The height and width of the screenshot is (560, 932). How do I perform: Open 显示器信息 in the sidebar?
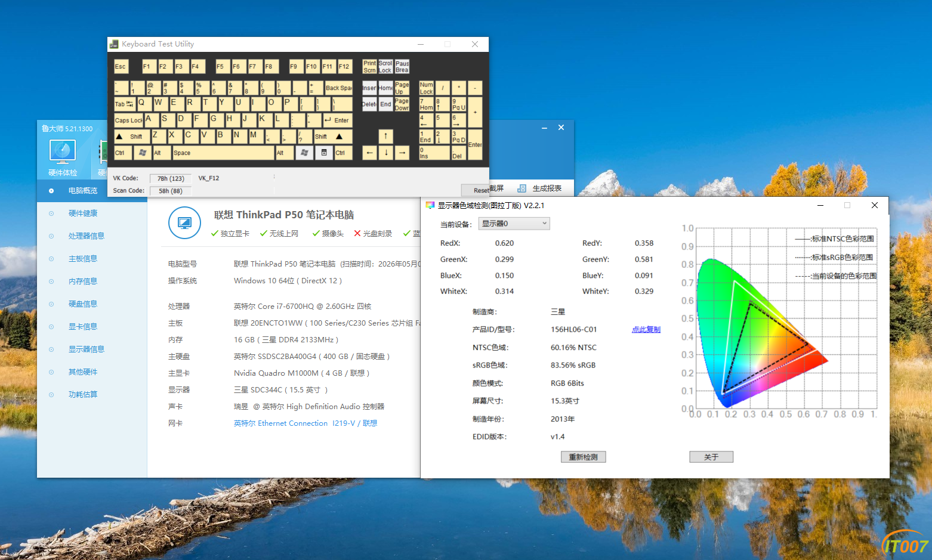(x=86, y=349)
